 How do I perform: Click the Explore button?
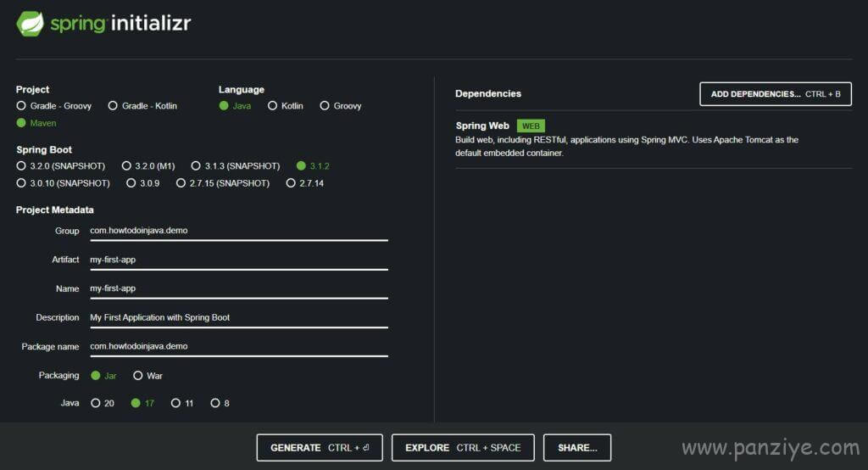pos(463,448)
